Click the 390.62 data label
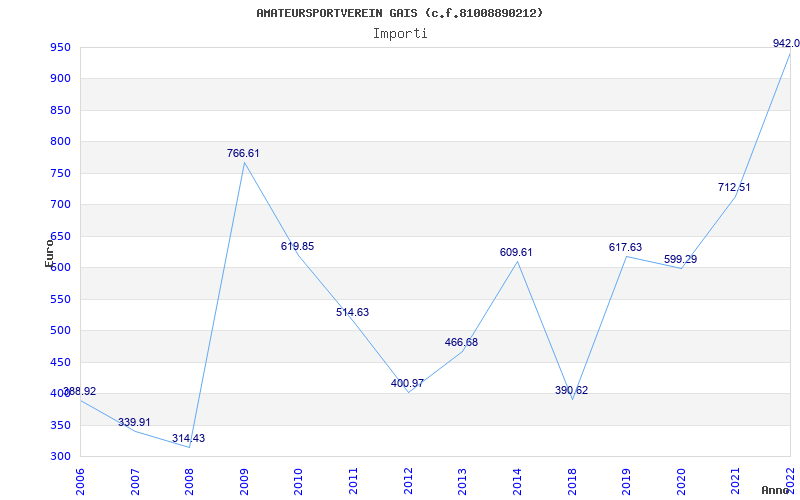 point(571,390)
